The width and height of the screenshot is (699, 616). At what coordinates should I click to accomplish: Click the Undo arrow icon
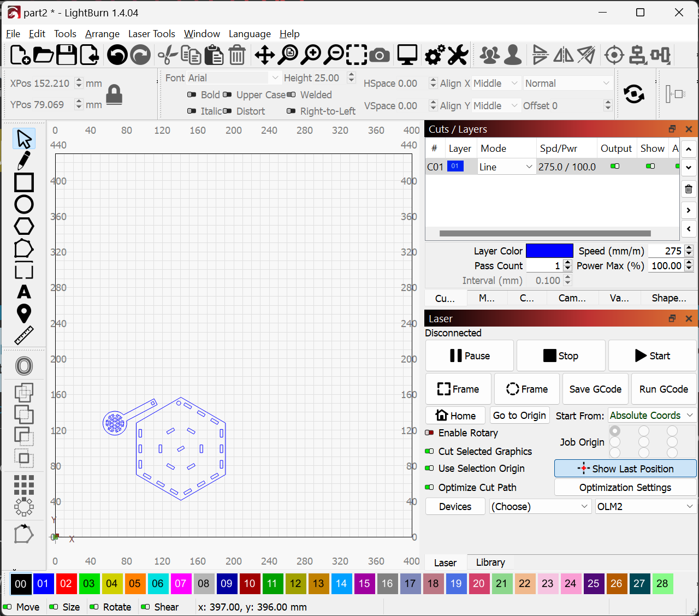[x=117, y=55]
